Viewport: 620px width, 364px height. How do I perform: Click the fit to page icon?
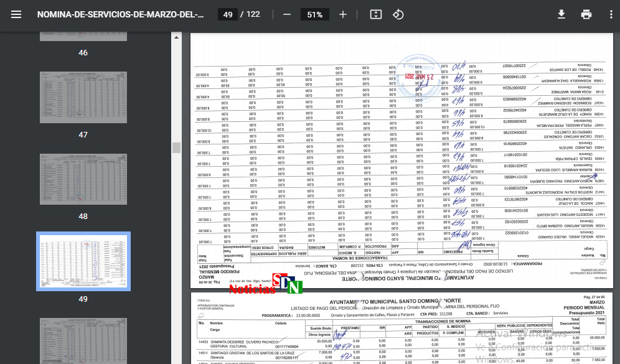click(375, 14)
